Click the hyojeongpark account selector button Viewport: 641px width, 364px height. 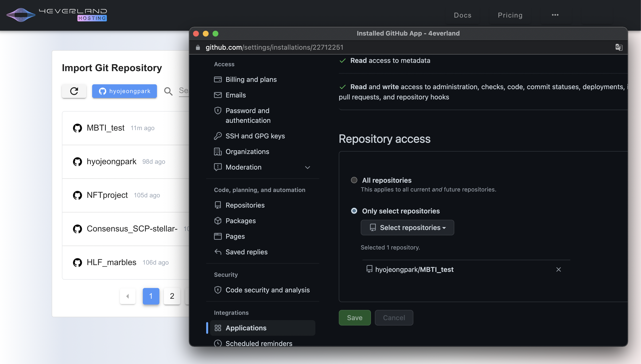[x=124, y=91]
